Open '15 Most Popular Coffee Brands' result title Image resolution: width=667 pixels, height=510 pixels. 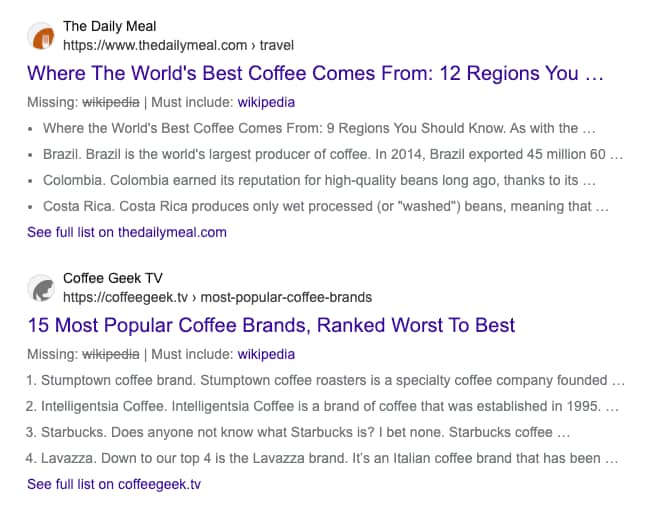(271, 326)
